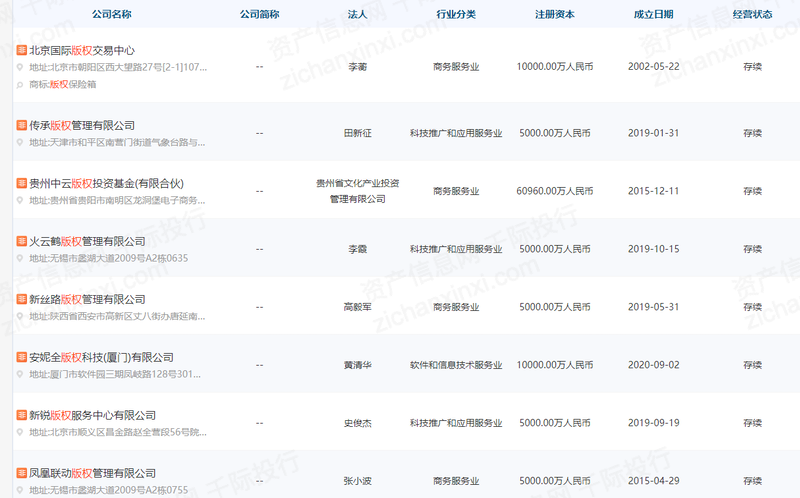
Task: Open the 传承版权管理有限公司 company link
Action: click(x=82, y=126)
